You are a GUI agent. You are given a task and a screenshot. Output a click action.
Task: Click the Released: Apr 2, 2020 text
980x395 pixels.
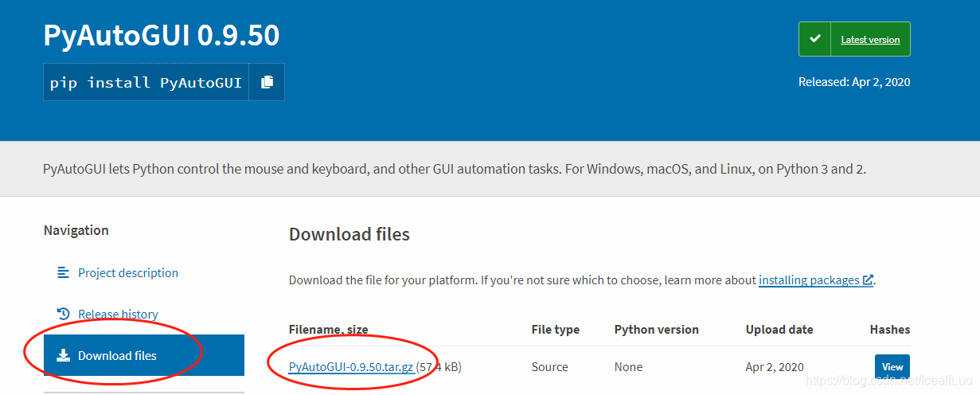pos(854,81)
